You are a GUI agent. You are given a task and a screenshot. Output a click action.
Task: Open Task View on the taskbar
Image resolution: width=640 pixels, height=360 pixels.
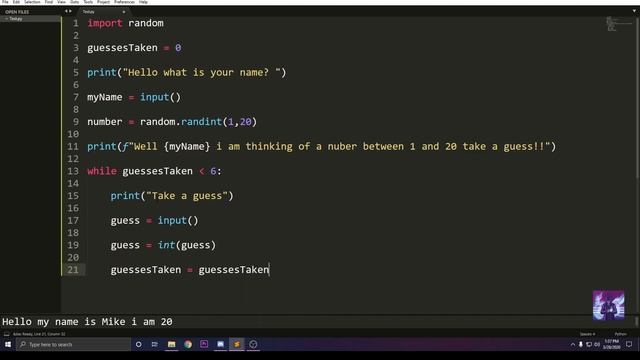pos(155,344)
